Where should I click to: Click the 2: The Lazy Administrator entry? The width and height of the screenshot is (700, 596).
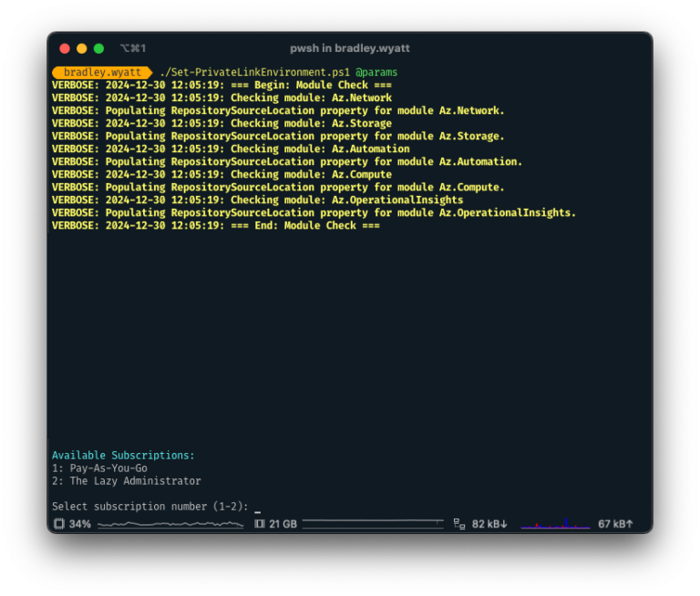[127, 481]
